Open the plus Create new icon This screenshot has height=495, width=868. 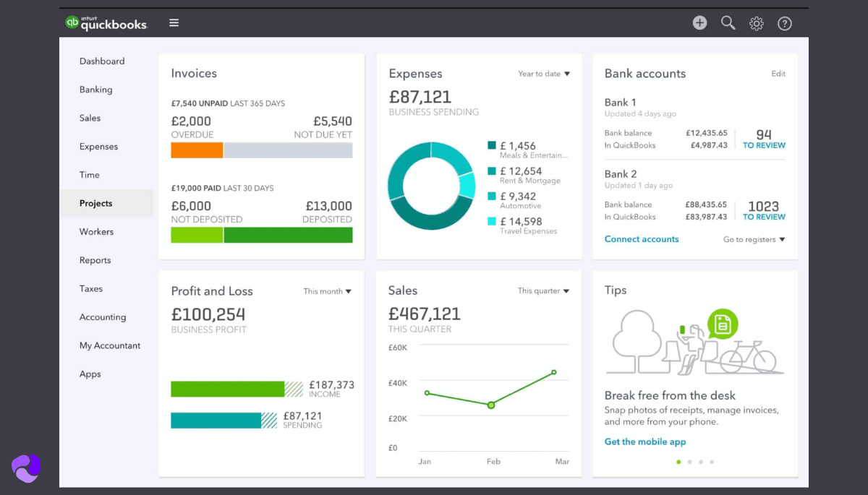pos(699,23)
